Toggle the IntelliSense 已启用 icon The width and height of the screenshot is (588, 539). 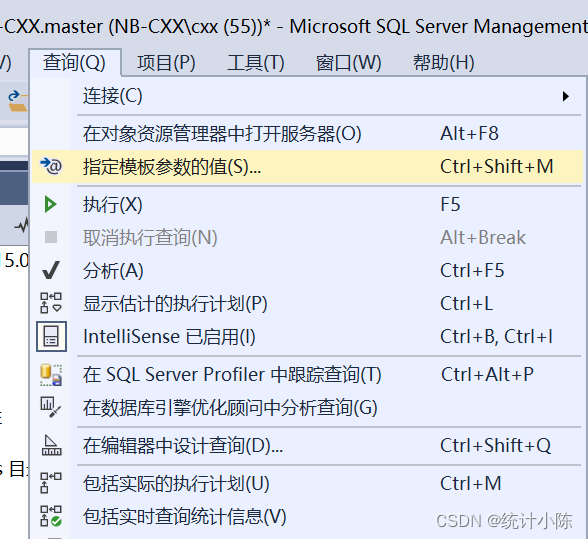coord(51,336)
